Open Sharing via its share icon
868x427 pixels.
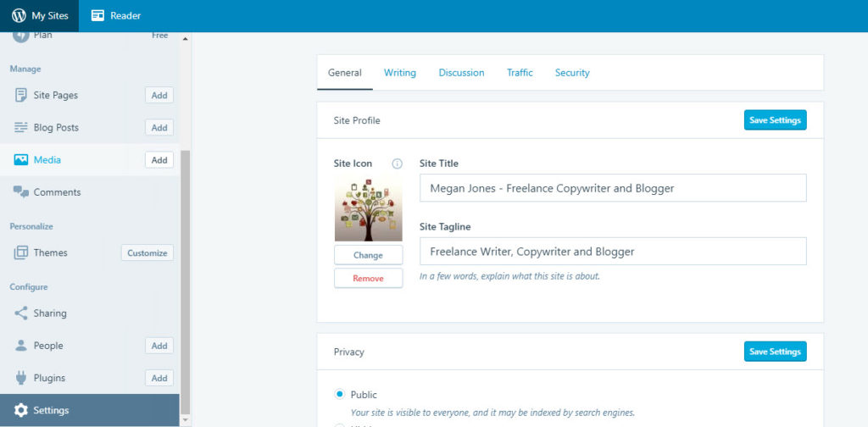tap(21, 313)
